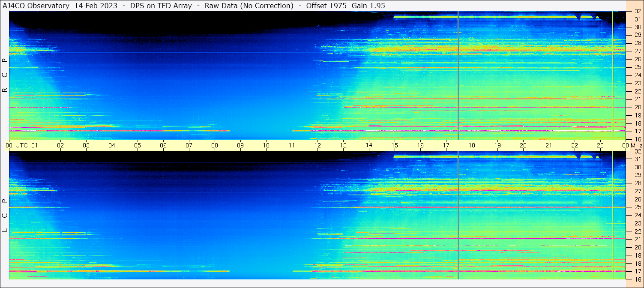644x288 pixels.
Task: Select hour '01' on the UTC axis
Action: (x=35, y=145)
